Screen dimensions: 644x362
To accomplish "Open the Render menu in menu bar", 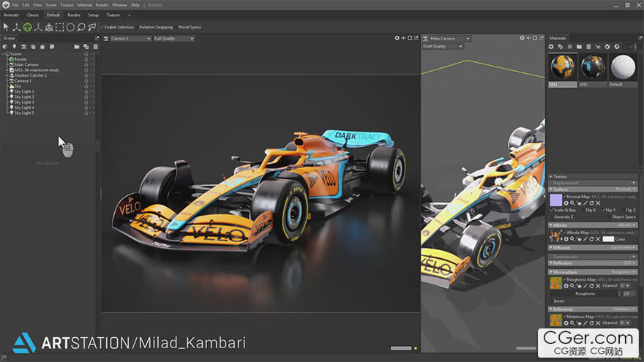I will (x=102, y=5).
